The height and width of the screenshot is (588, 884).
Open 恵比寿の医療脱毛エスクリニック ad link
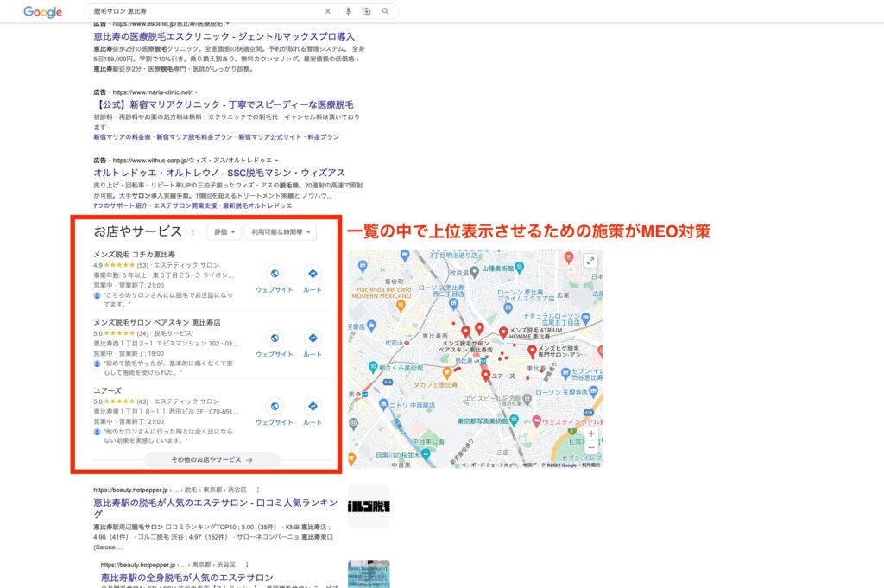pyautogui.click(x=224, y=36)
